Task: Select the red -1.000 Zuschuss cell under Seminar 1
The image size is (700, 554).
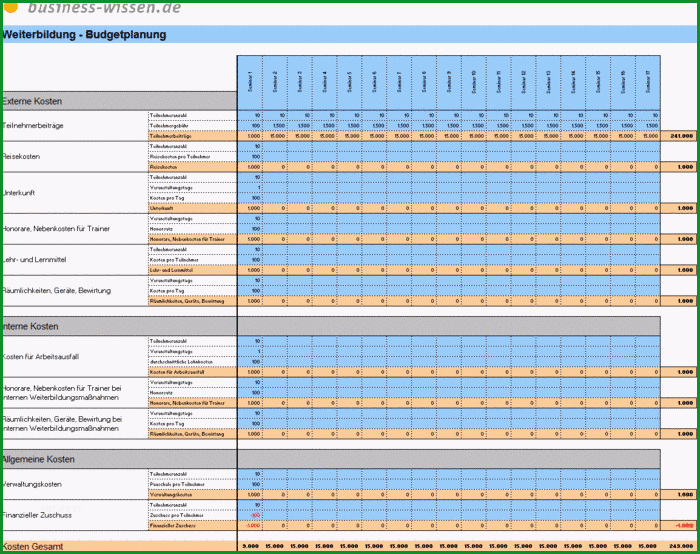Action: point(250,525)
